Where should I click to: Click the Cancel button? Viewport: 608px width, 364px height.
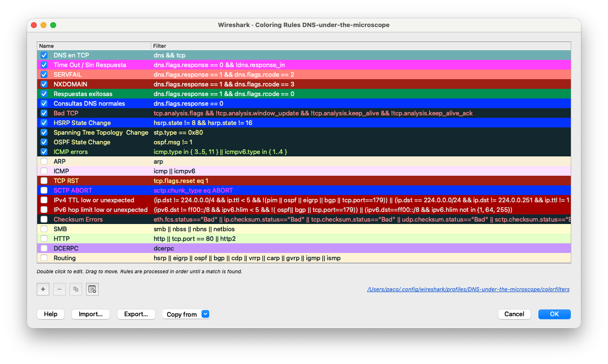(514, 314)
